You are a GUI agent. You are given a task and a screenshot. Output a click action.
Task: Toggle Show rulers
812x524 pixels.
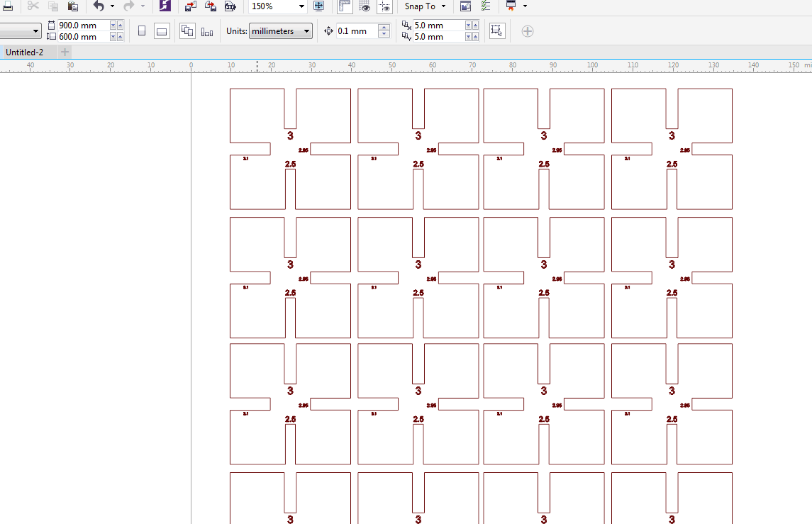tap(345, 6)
